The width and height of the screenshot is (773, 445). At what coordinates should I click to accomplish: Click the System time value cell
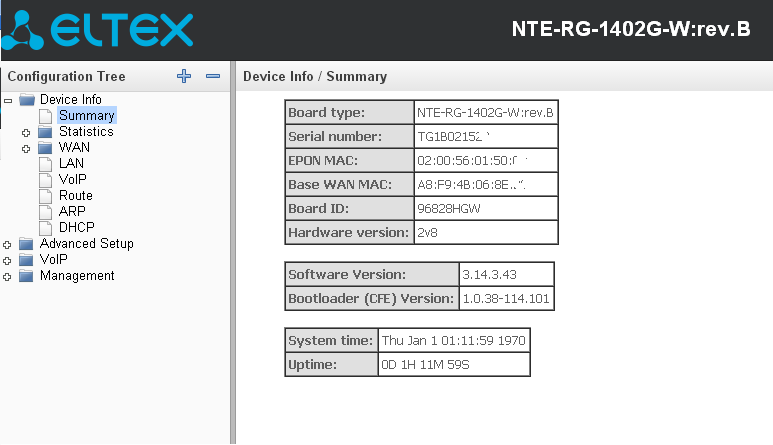pyautogui.click(x=454, y=341)
